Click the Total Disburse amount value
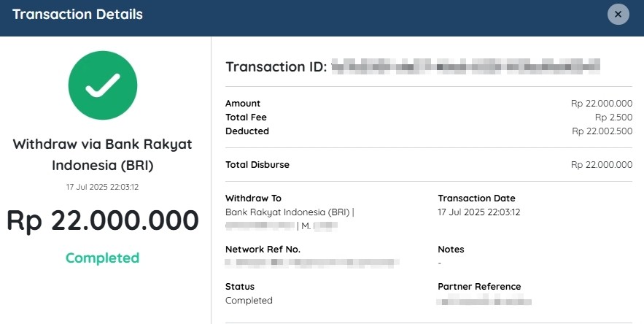 pyautogui.click(x=602, y=164)
